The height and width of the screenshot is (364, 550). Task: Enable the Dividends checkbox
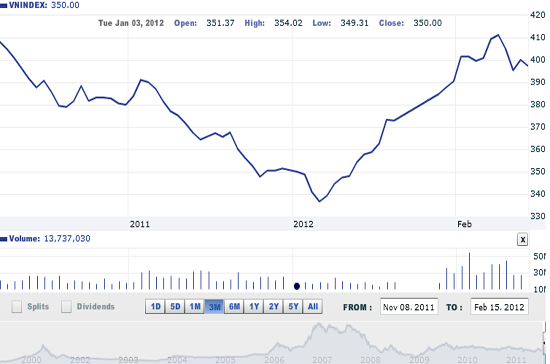[66, 306]
